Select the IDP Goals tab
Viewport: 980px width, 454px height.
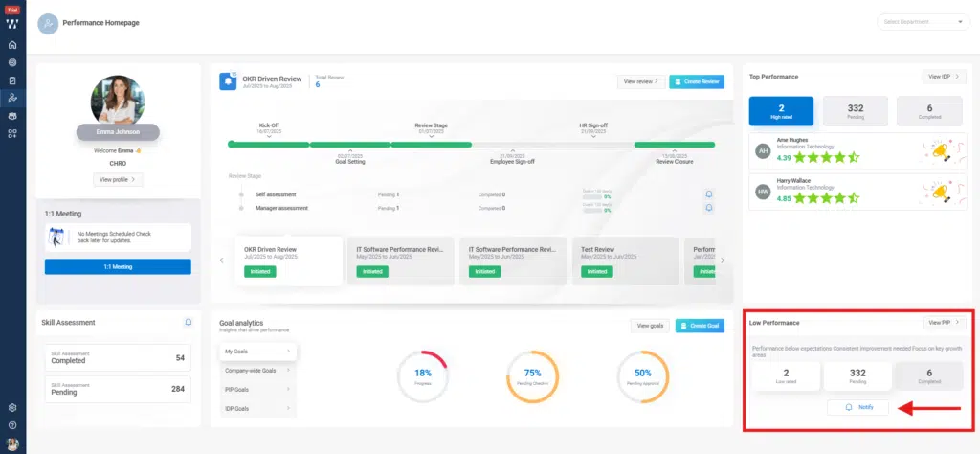(257, 408)
